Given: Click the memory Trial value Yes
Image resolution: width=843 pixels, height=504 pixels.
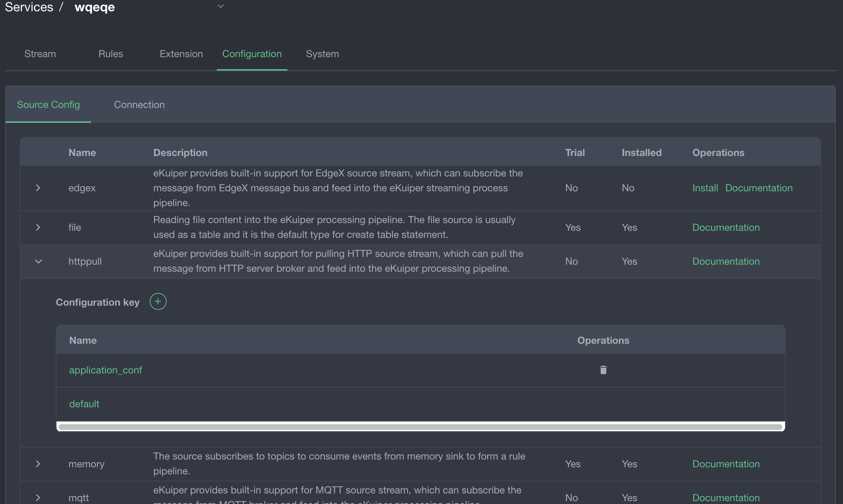Looking at the screenshot, I should [x=573, y=464].
